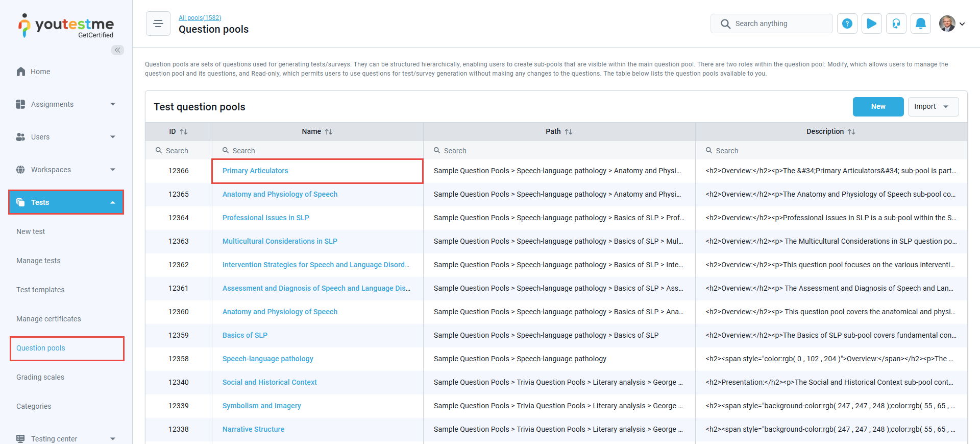Click the Workspaces globe icon
This screenshot has width=980, height=444.
(x=20, y=170)
